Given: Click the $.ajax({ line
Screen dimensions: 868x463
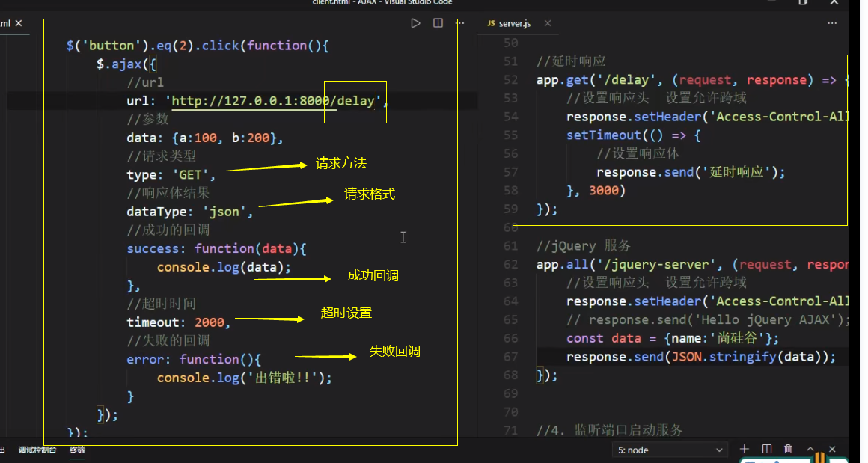Looking at the screenshot, I should (x=126, y=64).
